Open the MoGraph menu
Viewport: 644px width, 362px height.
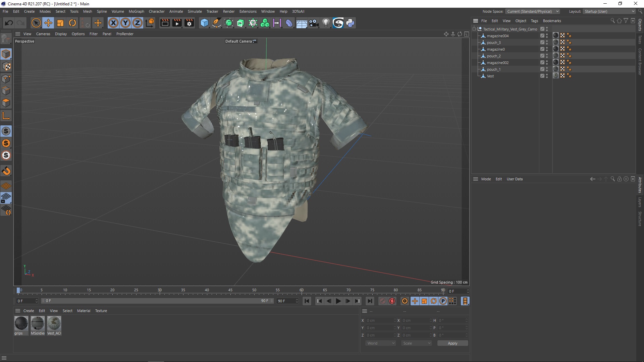pos(137,11)
